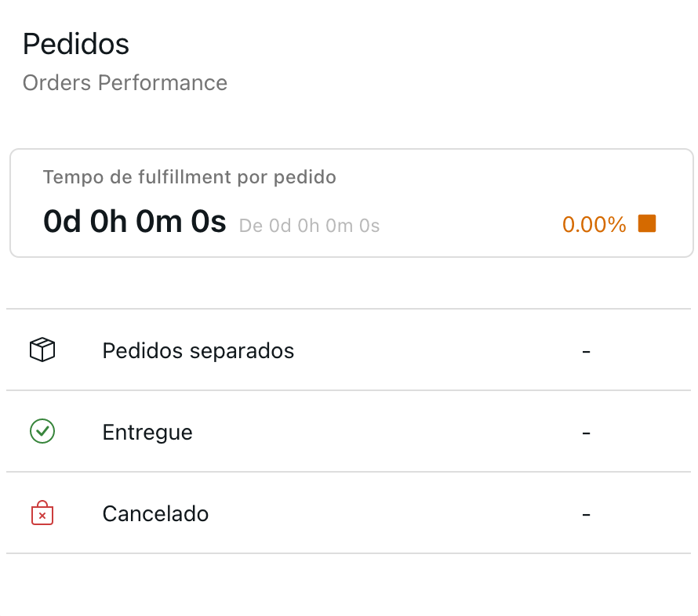The width and height of the screenshot is (698, 616).
Task: Click the package icon beside Pedidos separados
Action: pos(42,350)
